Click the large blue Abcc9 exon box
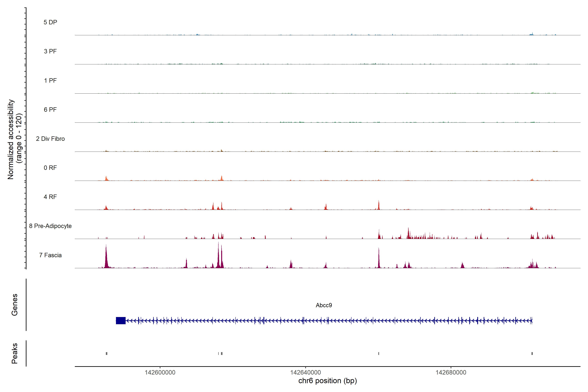Screen dimensions: 588x392 [x=121, y=320]
